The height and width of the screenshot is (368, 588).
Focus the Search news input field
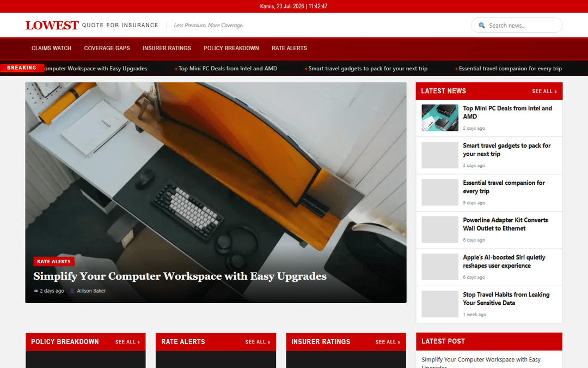pyautogui.click(x=516, y=25)
